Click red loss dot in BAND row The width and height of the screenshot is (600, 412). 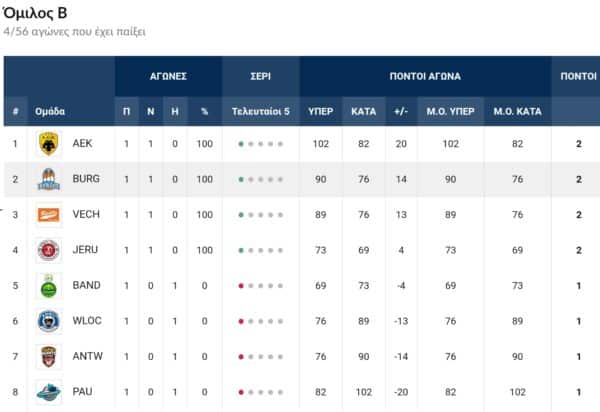click(x=241, y=286)
